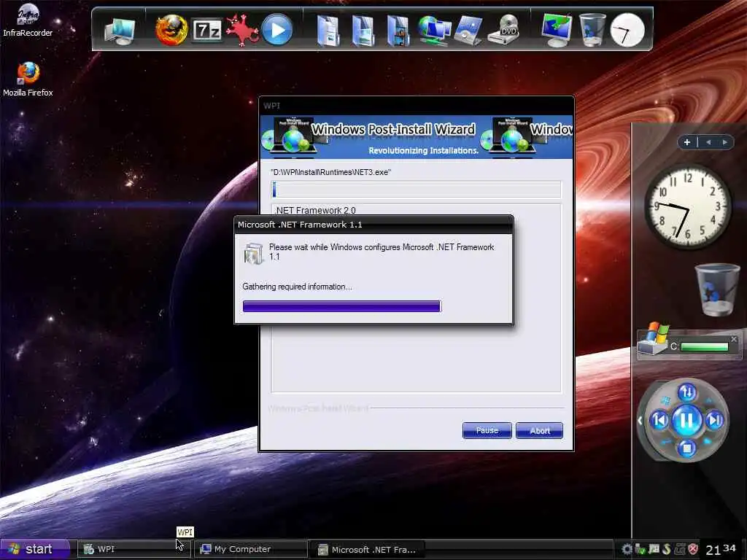Toggle shuffle arrows button on media gadget
Image resolution: width=747 pixels, height=560 pixels.
point(686,392)
